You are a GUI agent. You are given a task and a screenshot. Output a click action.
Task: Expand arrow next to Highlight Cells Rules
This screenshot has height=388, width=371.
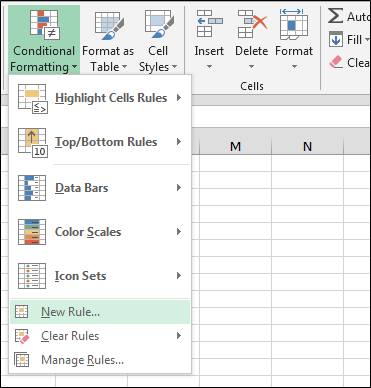click(x=179, y=98)
